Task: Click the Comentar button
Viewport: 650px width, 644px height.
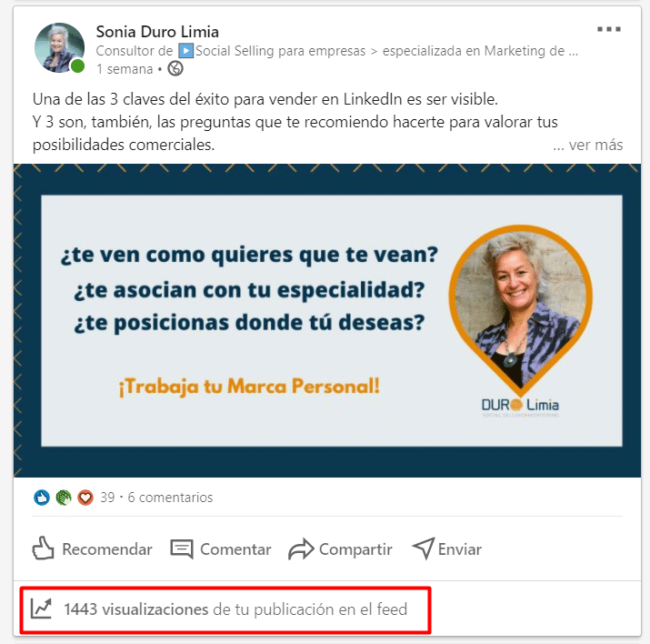Action: tap(221, 549)
